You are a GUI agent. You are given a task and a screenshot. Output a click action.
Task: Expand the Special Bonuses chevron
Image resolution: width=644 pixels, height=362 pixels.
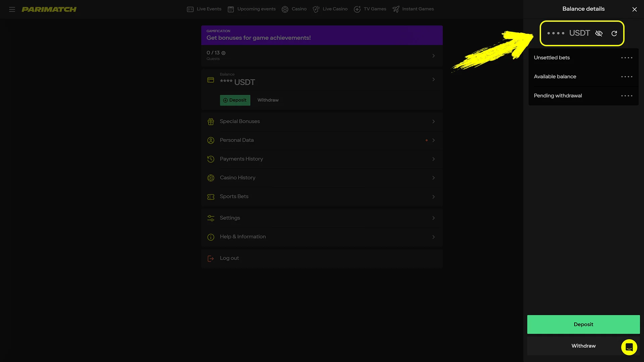[x=433, y=121]
